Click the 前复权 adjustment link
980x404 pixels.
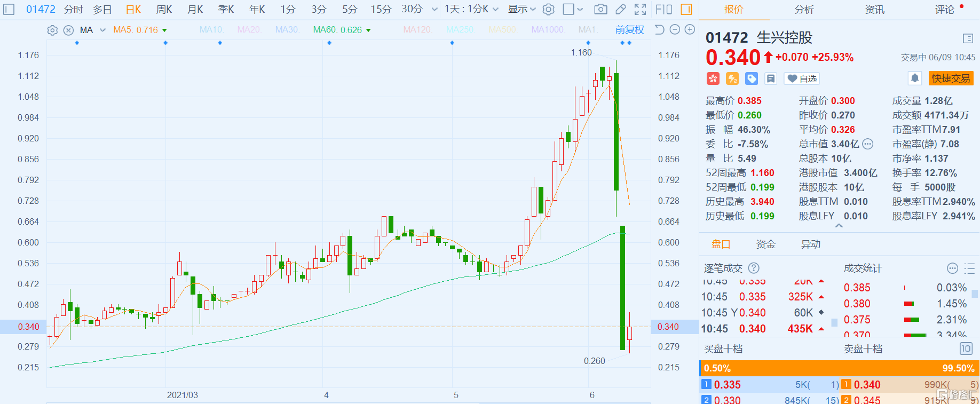pos(629,29)
